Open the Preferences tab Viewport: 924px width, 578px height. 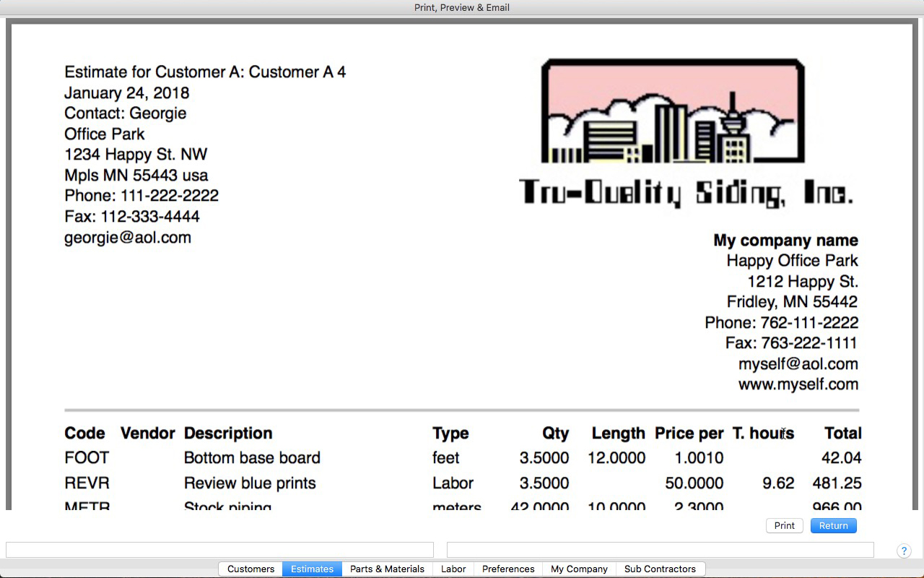(x=508, y=569)
